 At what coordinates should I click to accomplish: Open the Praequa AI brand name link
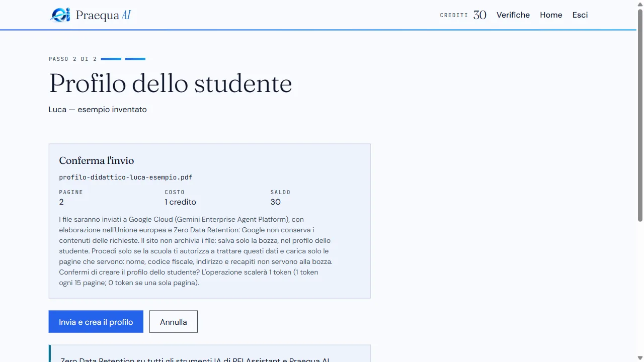tap(103, 15)
